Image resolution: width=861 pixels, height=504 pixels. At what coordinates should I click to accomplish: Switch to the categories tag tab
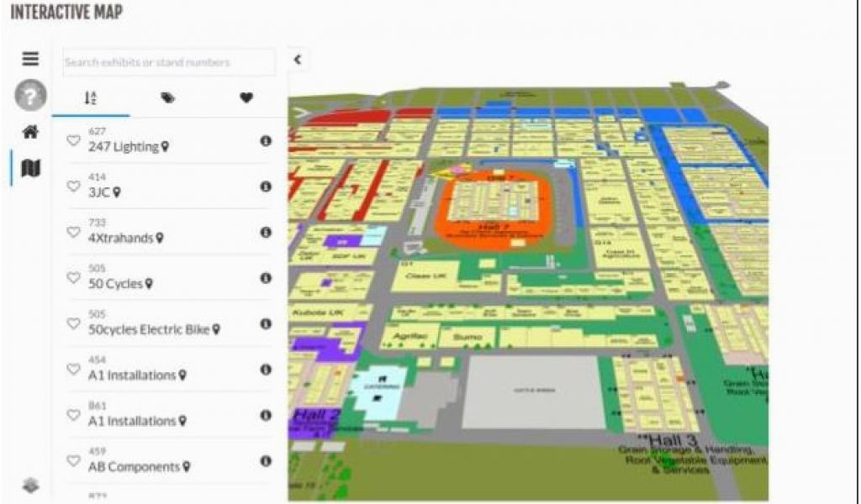tap(168, 97)
